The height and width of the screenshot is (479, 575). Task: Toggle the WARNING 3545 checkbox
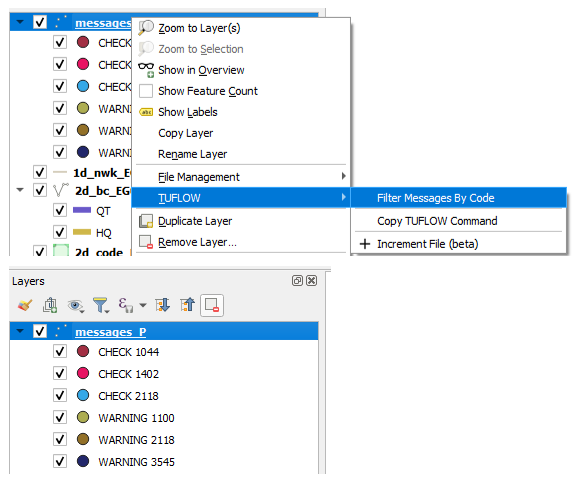[60, 461]
